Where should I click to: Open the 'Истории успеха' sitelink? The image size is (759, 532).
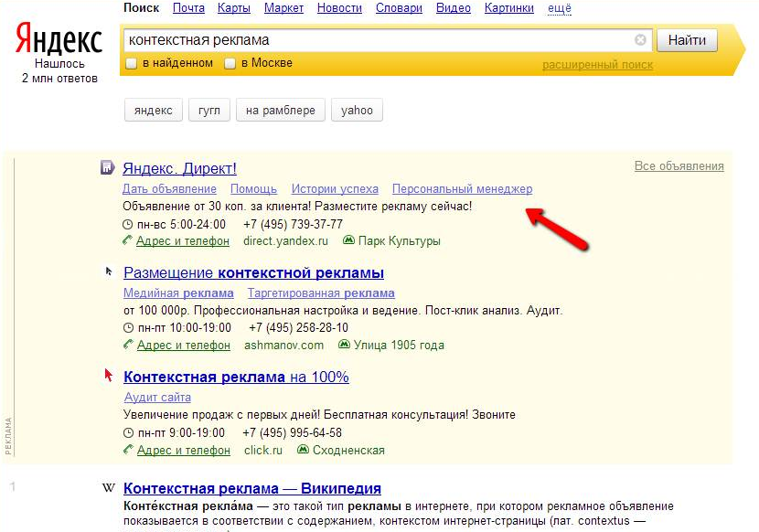coord(335,189)
